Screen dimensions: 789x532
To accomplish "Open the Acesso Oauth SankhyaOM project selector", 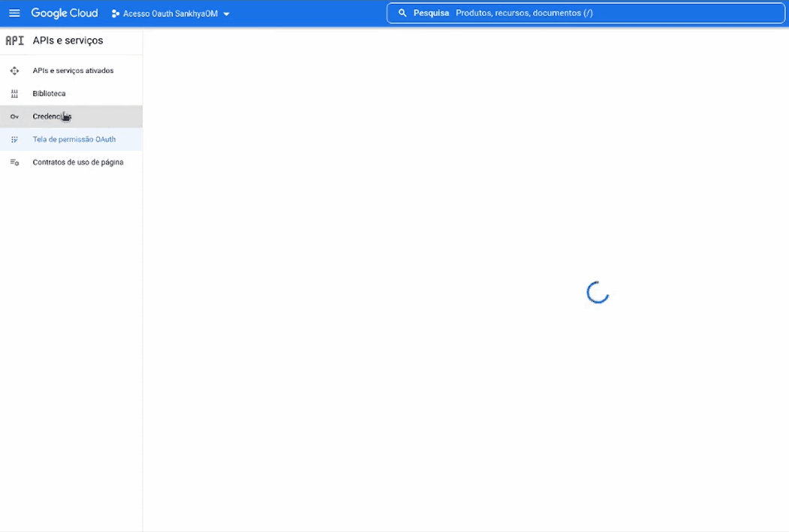I will (x=170, y=14).
